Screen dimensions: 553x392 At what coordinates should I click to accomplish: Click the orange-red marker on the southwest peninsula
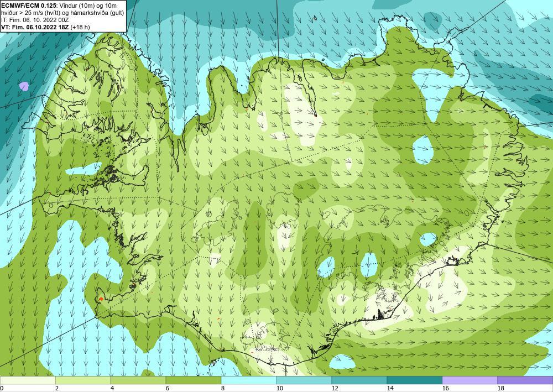(x=101, y=299)
